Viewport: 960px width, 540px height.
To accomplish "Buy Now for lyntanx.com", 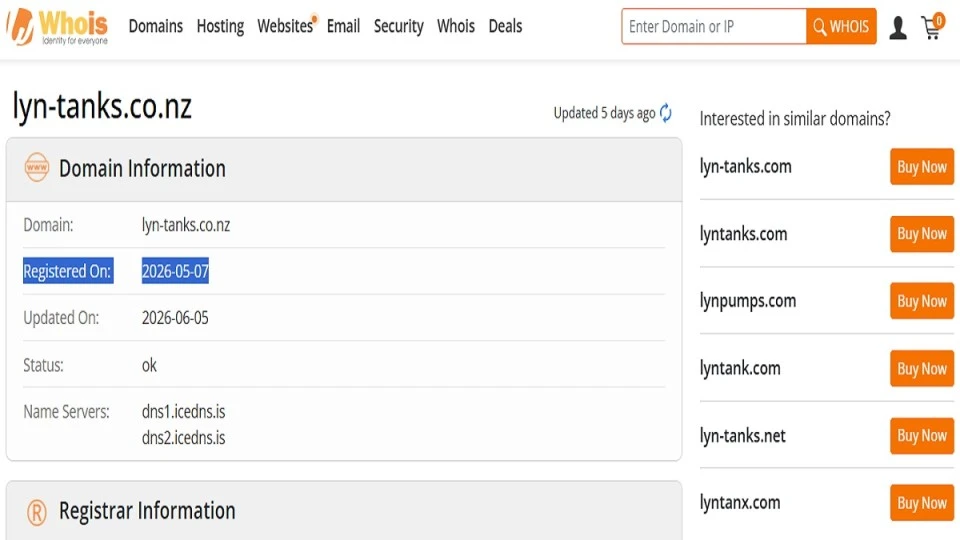I will pos(922,503).
